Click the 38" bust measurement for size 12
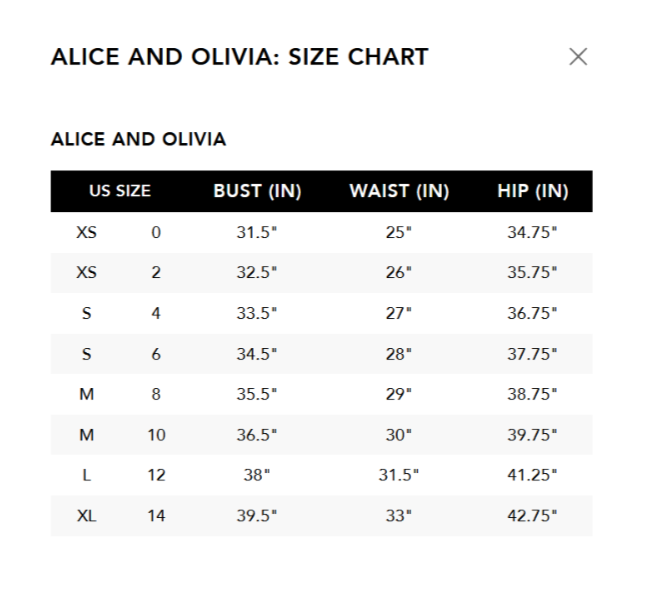Image resolution: width=646 pixels, height=615 pixels. click(x=257, y=475)
